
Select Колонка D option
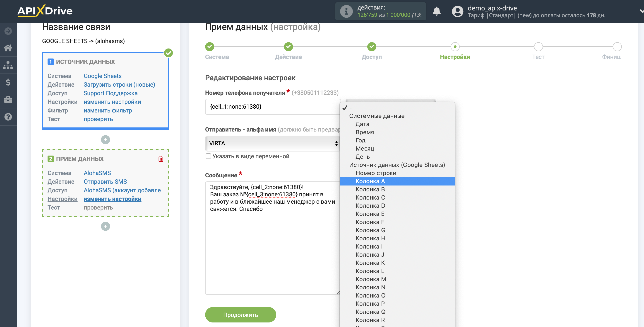397,206
